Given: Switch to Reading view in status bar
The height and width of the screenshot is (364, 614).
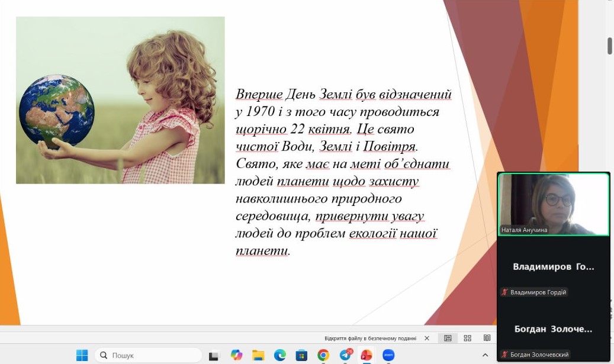Looking at the screenshot, I should tap(487, 338).
